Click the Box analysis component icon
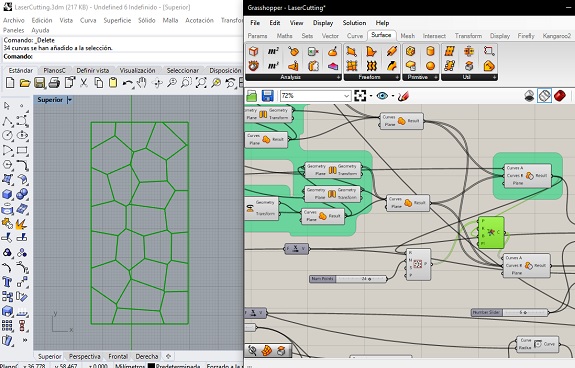 point(253,51)
